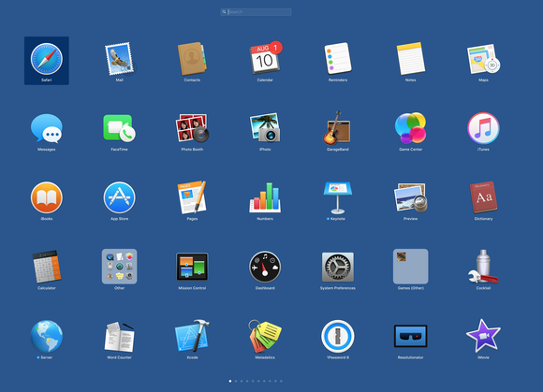Select the current first page dot
543x392 pixels.
click(230, 381)
